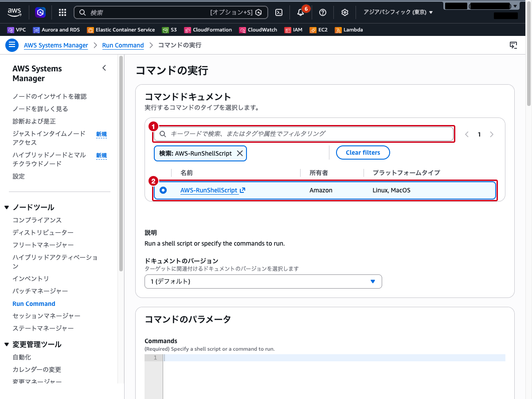Click the 所有者 column header
Image resolution: width=532 pixels, height=399 pixels.
(x=319, y=172)
